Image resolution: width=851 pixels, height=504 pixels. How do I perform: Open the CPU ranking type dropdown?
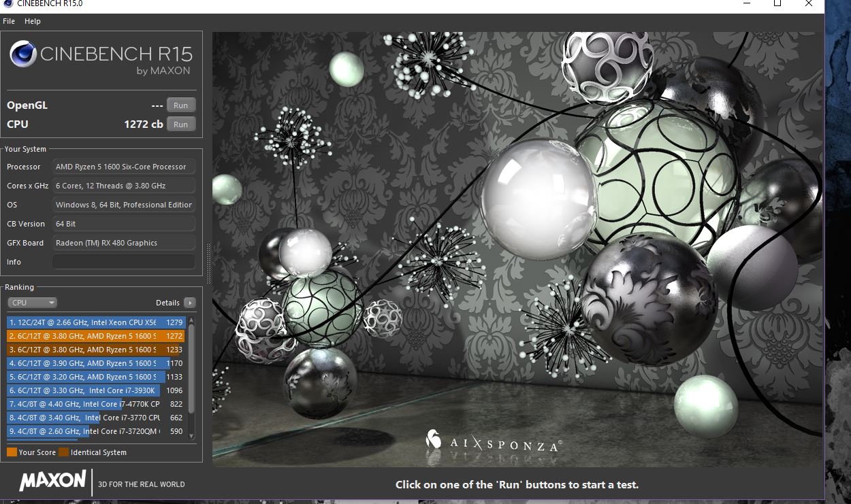tap(32, 303)
